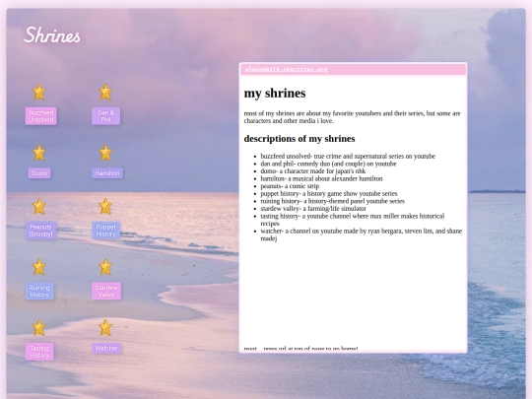Screen dimensions: 532x399
Task: Visit the Watcher shrine label
Action: (x=106, y=348)
